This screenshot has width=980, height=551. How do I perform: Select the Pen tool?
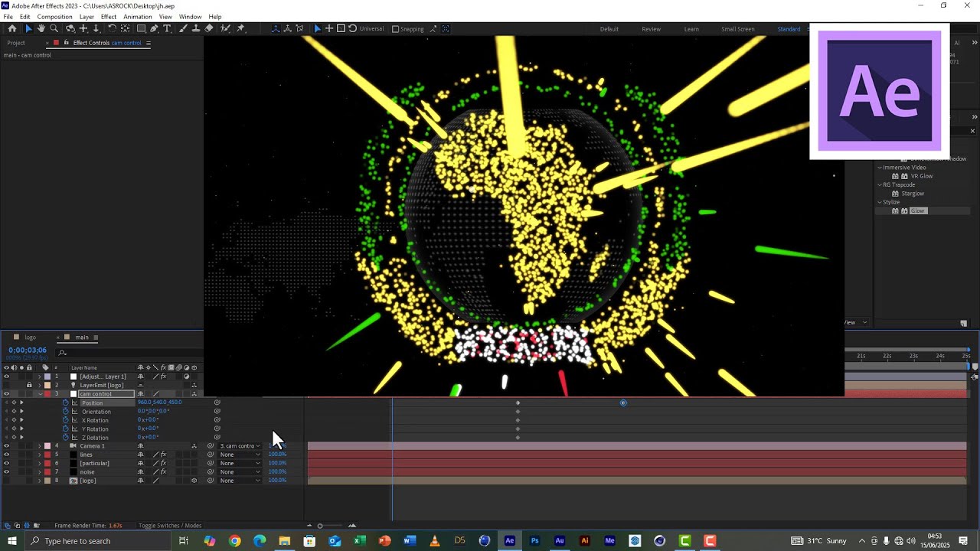[x=154, y=28]
